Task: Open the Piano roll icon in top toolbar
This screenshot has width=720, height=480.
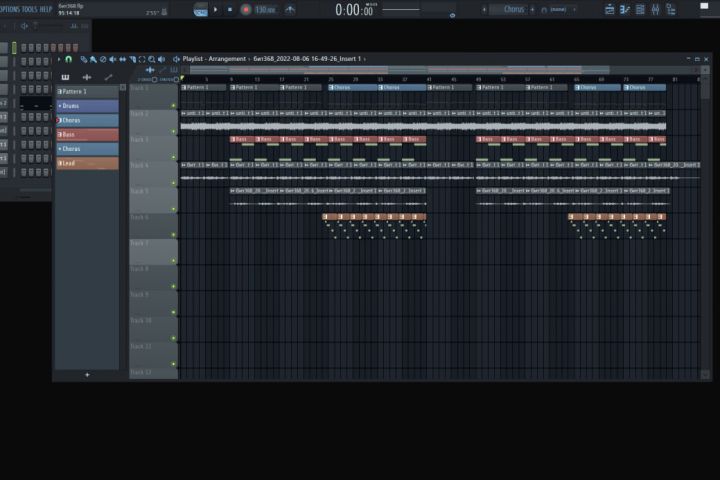Action: click(x=624, y=9)
